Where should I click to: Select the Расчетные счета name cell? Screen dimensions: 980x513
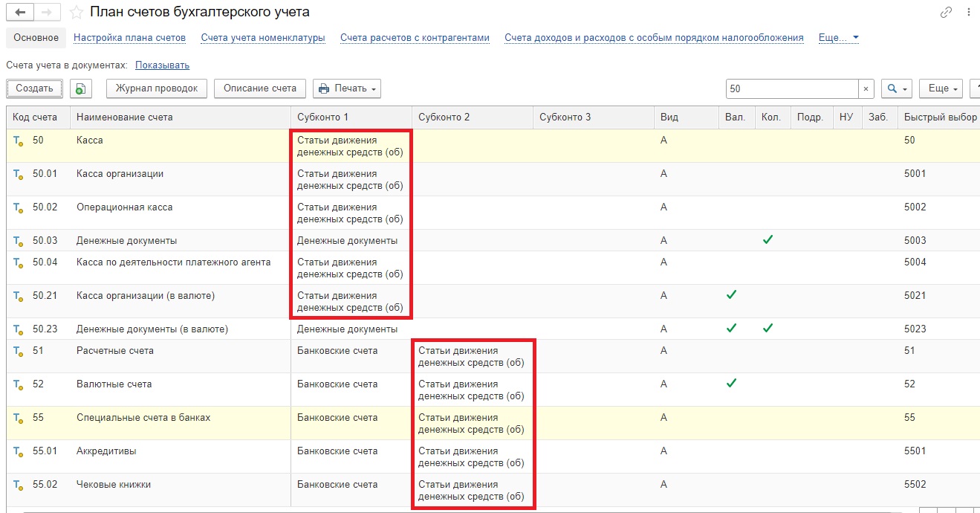[x=181, y=356]
